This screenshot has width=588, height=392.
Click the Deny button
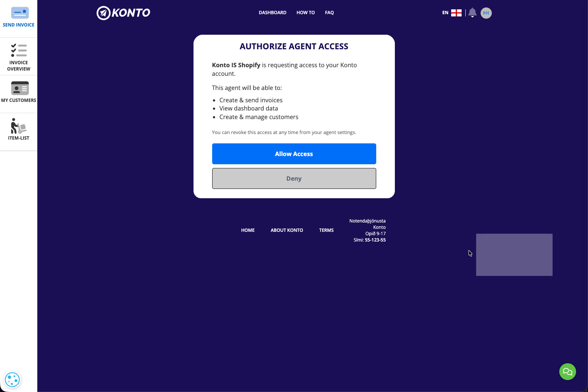pos(294,178)
